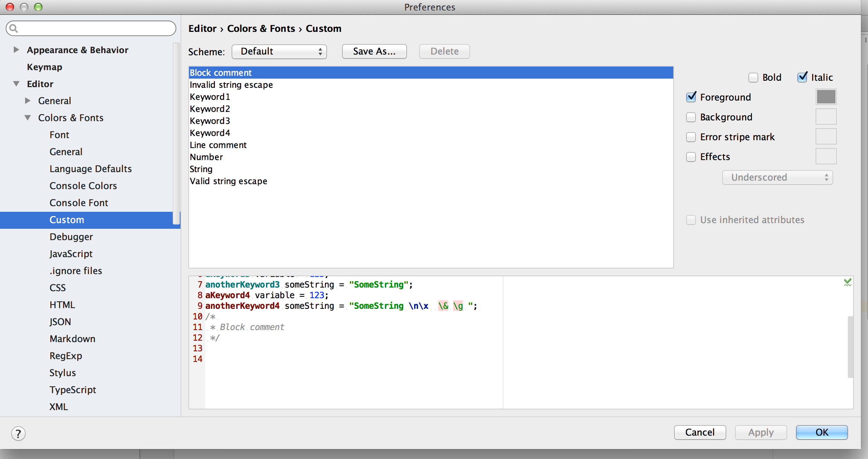Click the help question mark icon
This screenshot has width=868, height=459.
point(18,433)
